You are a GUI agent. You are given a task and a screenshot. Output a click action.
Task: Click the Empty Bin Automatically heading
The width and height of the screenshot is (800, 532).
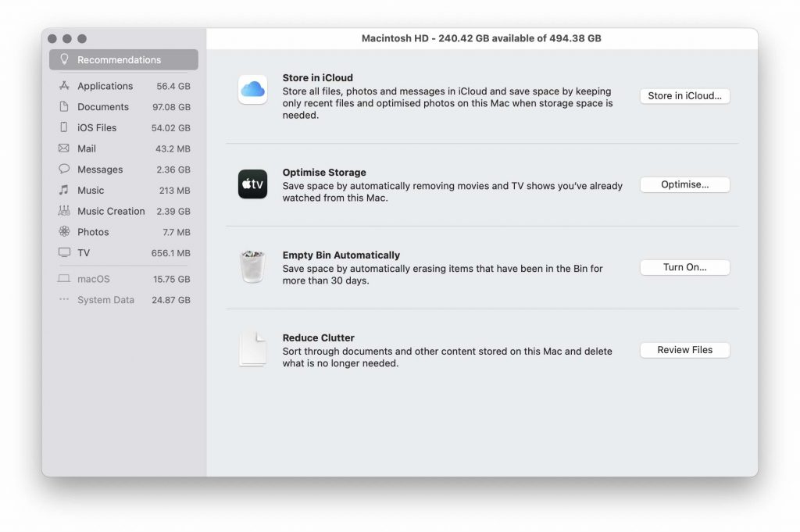coord(341,255)
